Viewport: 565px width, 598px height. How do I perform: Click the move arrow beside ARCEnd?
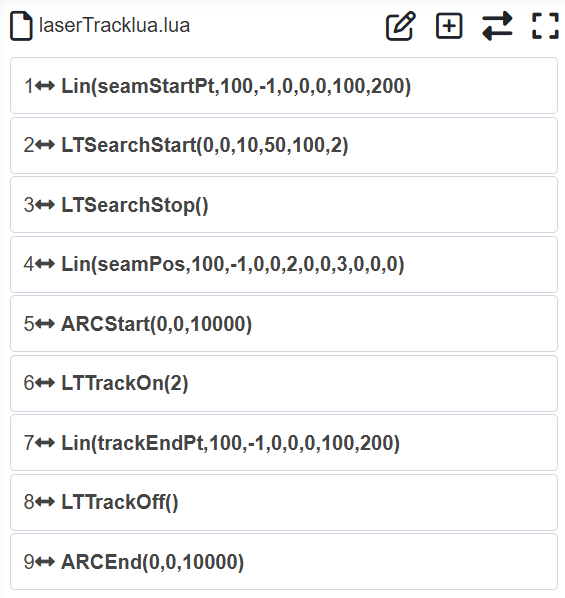click(x=45, y=562)
